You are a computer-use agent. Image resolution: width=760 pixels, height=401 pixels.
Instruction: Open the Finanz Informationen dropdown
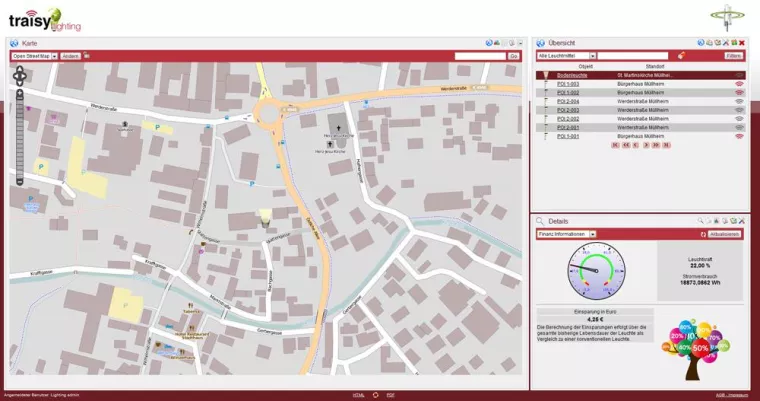tap(592, 234)
